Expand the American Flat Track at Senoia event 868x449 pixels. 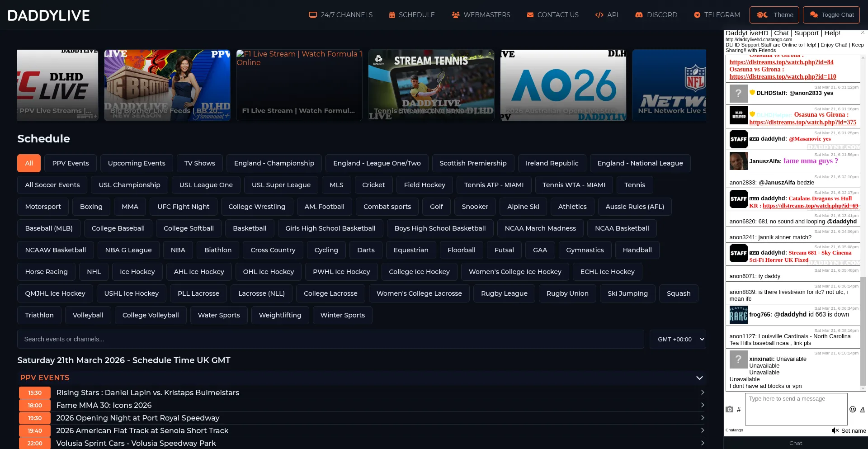[362, 430]
